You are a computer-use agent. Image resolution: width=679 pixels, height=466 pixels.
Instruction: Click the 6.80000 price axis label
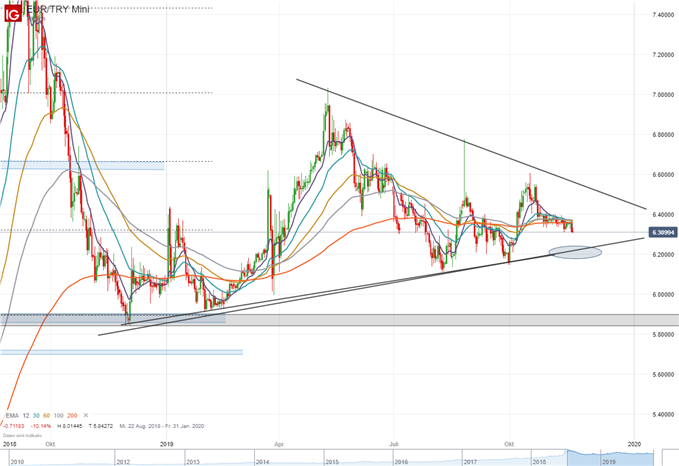click(x=663, y=135)
